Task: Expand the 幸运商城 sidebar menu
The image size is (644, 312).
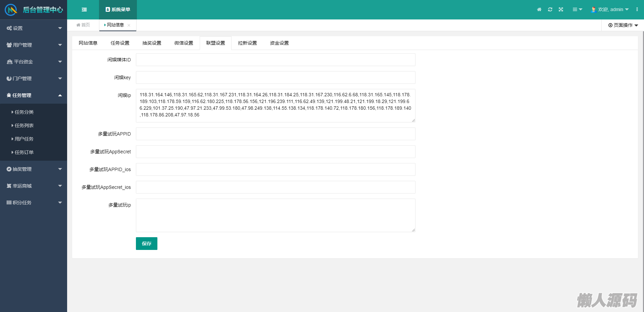Action: (x=34, y=186)
